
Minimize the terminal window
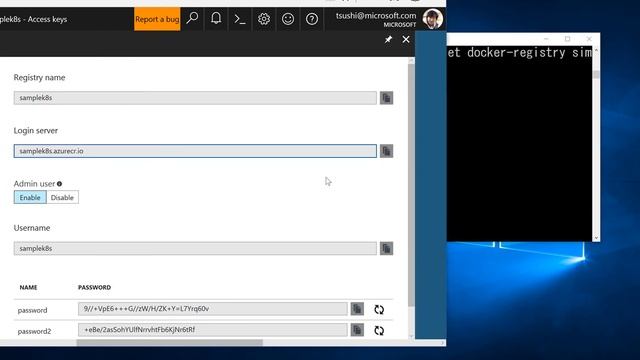click(x=546, y=39)
